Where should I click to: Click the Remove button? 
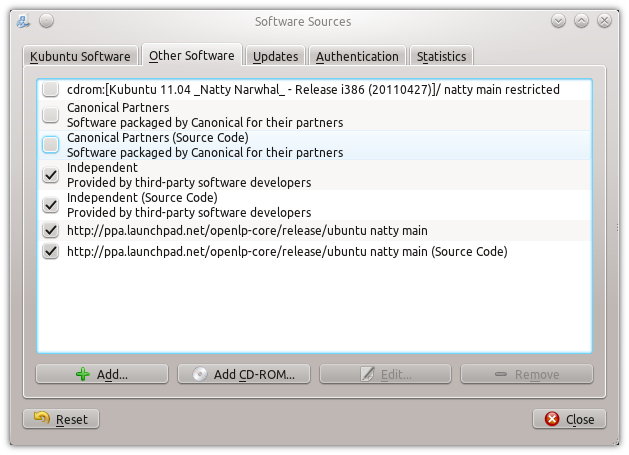click(x=527, y=374)
